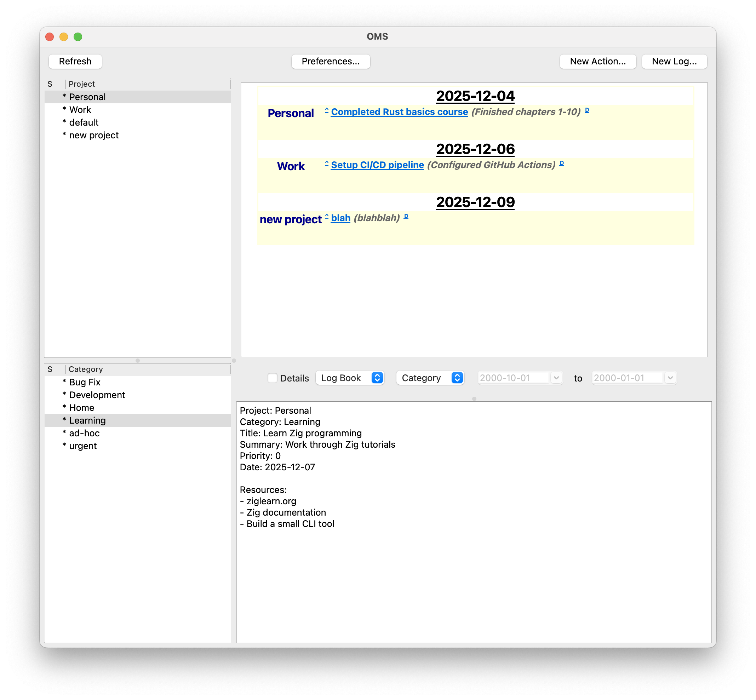Expand the 2000-10-01 start date dropdown

click(x=556, y=378)
